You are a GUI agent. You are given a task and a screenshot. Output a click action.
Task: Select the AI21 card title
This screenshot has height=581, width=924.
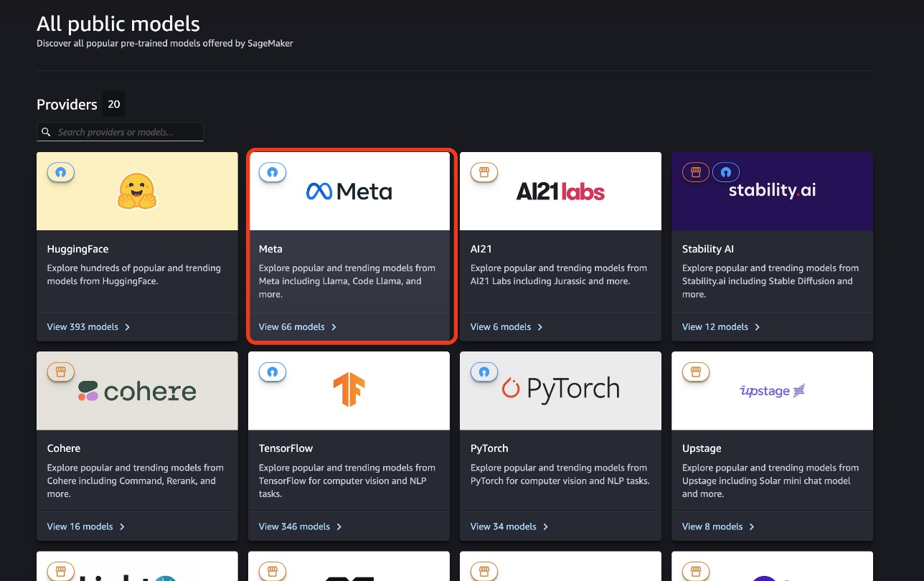pos(481,249)
